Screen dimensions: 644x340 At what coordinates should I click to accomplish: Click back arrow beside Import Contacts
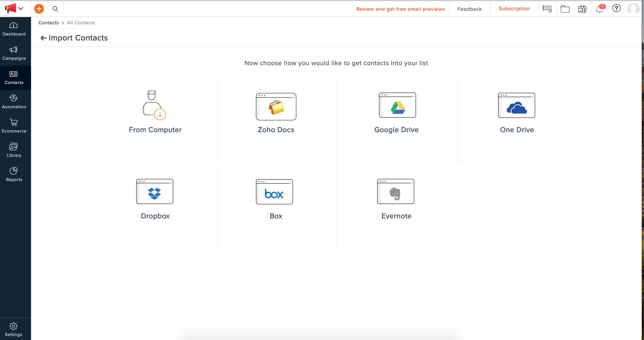(x=43, y=38)
